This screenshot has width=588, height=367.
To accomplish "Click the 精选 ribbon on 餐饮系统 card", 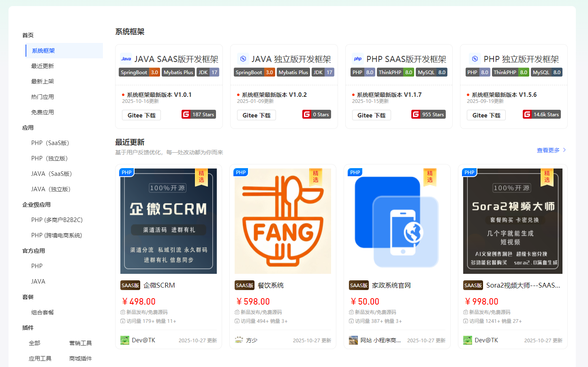I will tap(316, 177).
